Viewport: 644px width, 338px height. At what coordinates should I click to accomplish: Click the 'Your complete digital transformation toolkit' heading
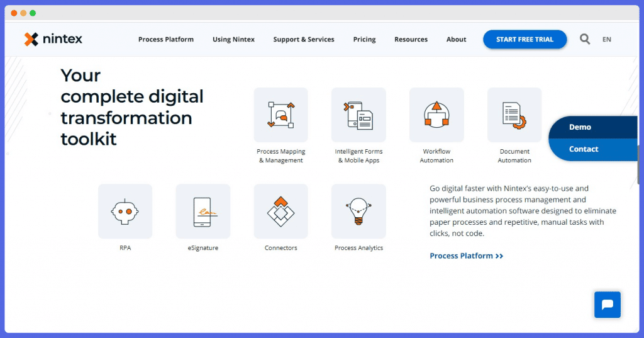pyautogui.click(x=132, y=107)
